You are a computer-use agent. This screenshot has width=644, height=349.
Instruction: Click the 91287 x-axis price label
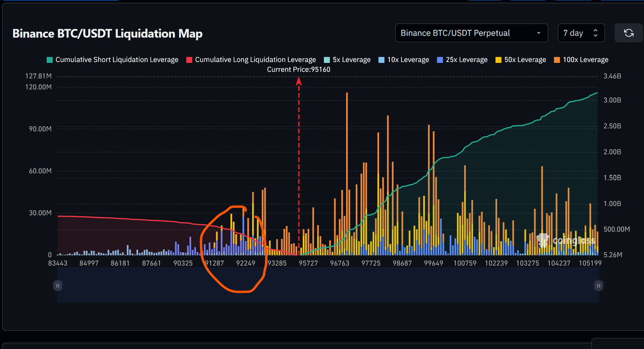(x=215, y=263)
